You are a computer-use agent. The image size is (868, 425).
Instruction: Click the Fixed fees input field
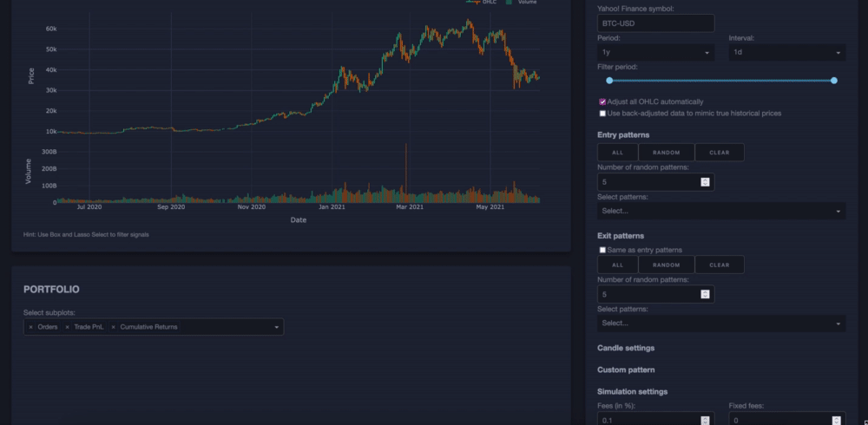[786, 420]
